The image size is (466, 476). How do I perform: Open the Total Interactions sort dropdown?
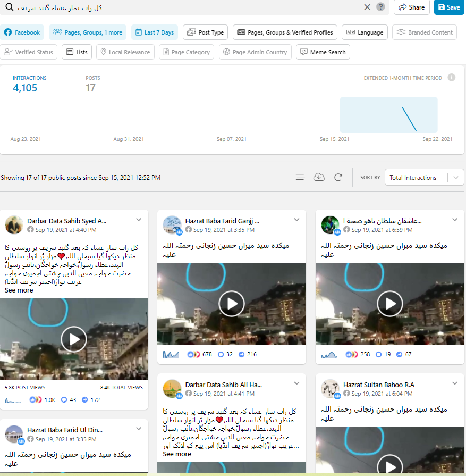(x=423, y=177)
